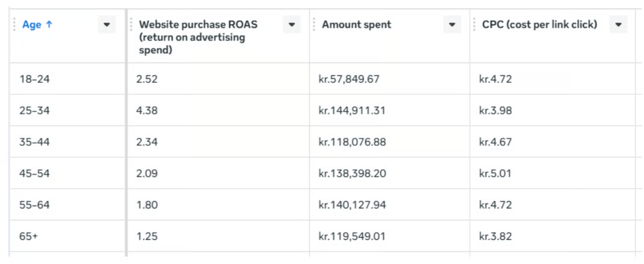Image resolution: width=644 pixels, height=264 pixels.
Task: Click the 65+ age row cell
Action: point(29,236)
